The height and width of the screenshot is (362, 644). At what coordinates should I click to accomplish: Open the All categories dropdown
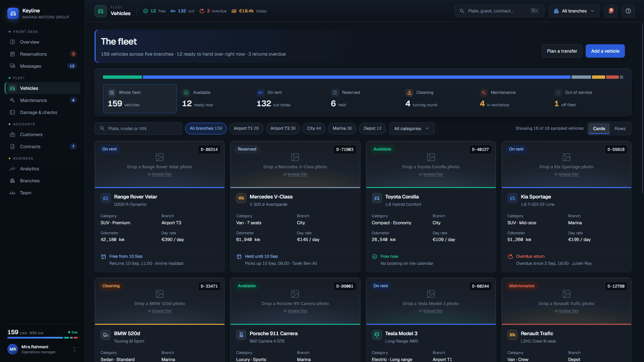(x=412, y=128)
